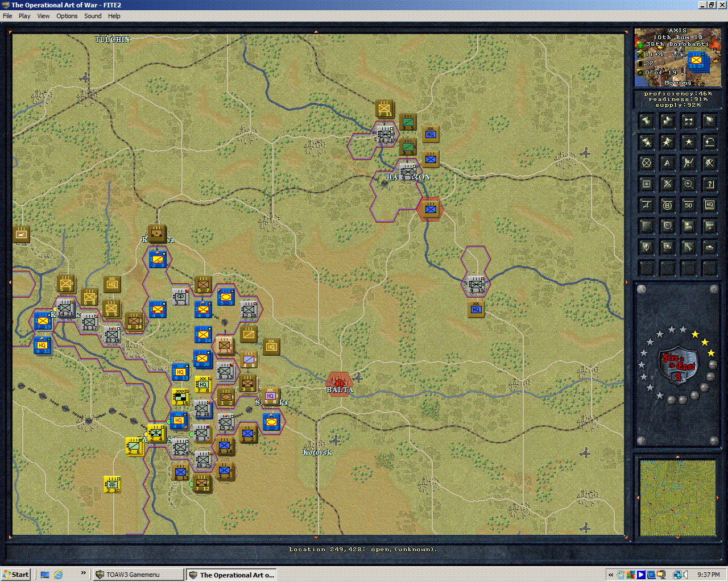This screenshot has width=728, height=582.
Task: Click the Windows Start button
Action: [x=16, y=575]
